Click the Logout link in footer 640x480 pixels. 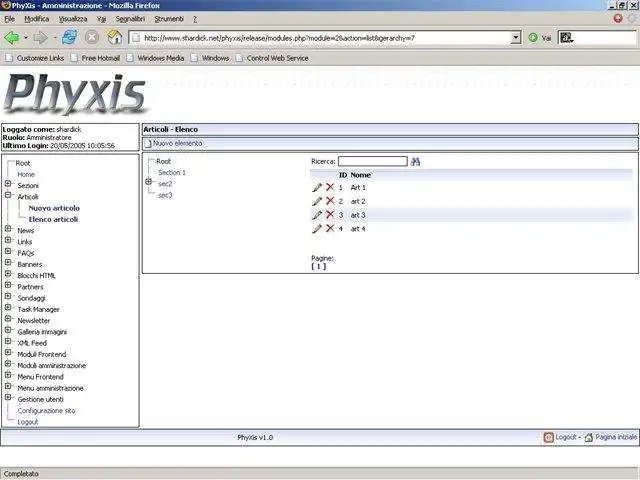pyautogui.click(x=566, y=437)
